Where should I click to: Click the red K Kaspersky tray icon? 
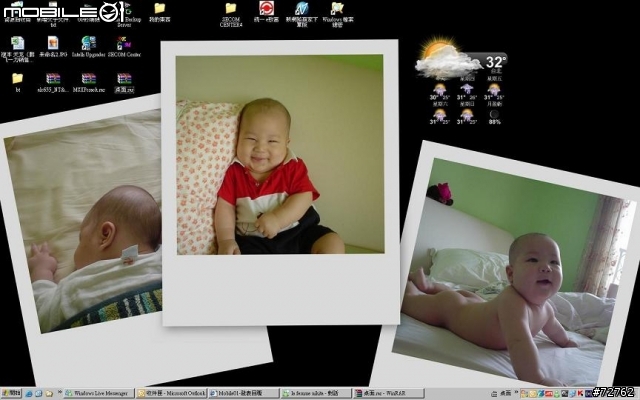click(580, 394)
